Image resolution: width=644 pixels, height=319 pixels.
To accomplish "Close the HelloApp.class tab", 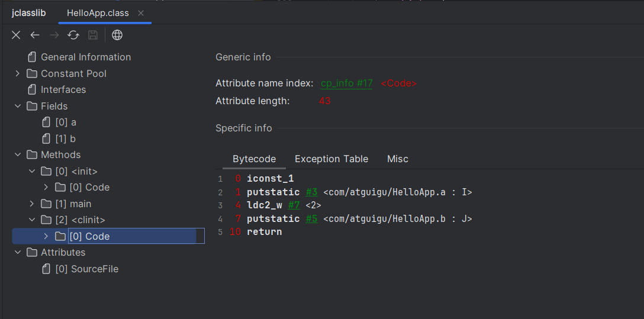I will [141, 13].
